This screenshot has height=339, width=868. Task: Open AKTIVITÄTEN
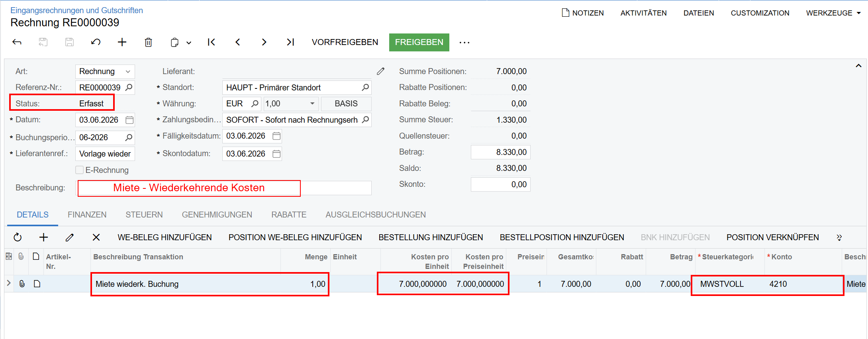pyautogui.click(x=643, y=13)
